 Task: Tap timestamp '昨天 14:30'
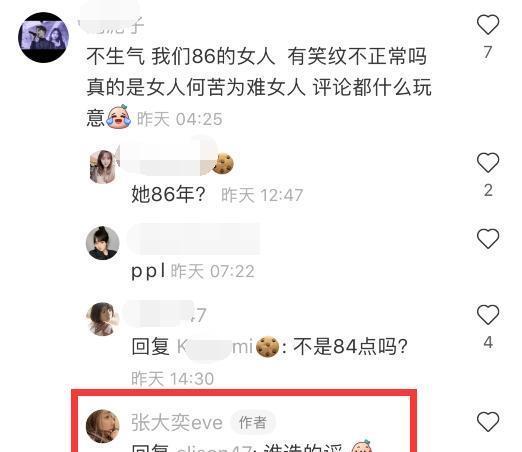point(172,378)
